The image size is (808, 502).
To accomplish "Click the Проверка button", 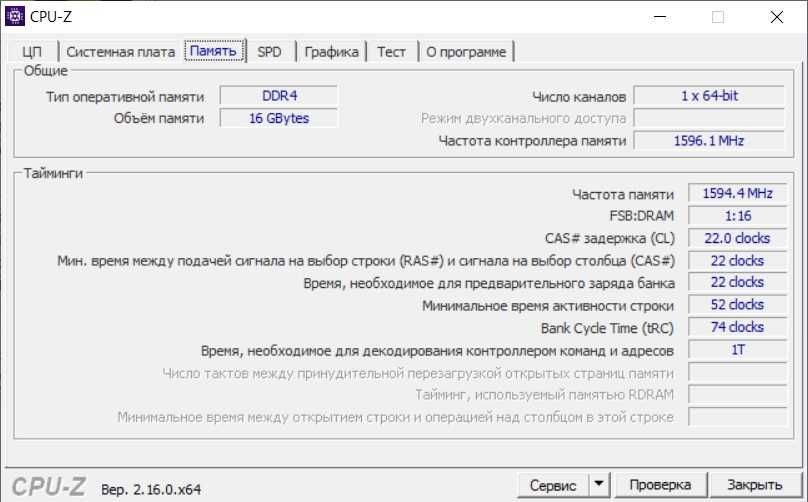I will 660,485.
